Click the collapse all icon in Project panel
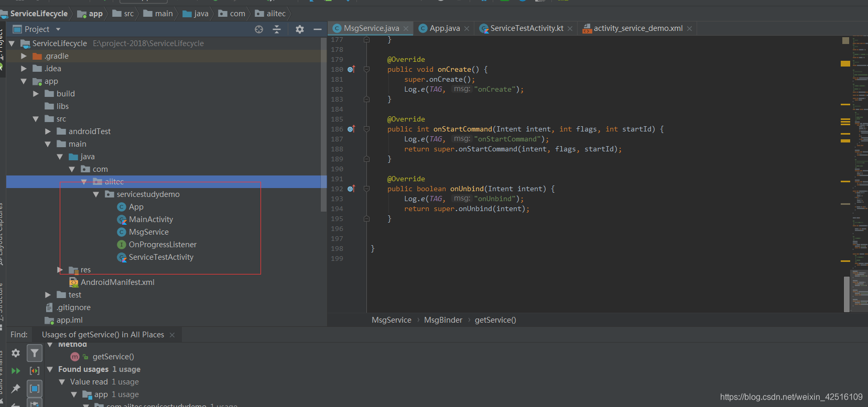The height and width of the screenshot is (407, 868). [277, 29]
